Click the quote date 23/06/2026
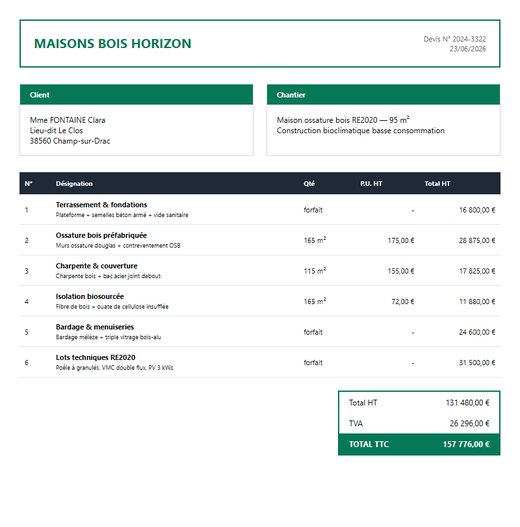Viewport: 520px width, 527px height. click(x=468, y=49)
